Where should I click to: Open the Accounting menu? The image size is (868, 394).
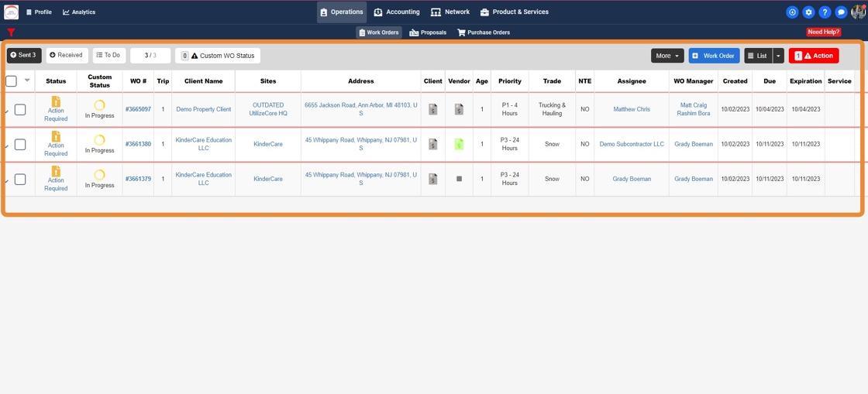click(396, 12)
